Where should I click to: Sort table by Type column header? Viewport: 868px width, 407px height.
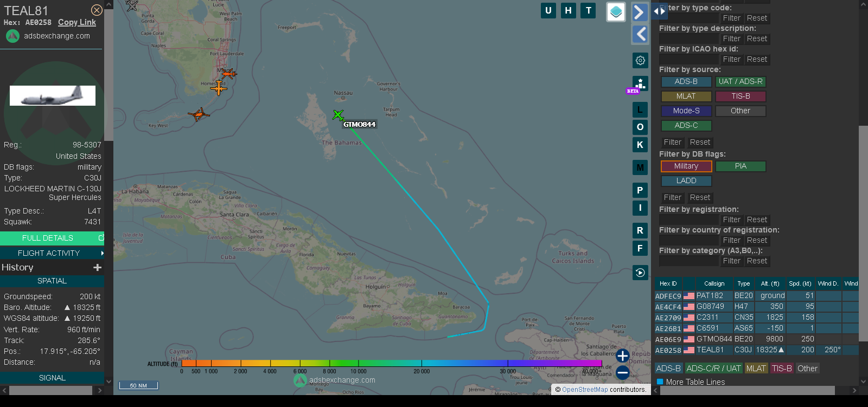point(744,283)
